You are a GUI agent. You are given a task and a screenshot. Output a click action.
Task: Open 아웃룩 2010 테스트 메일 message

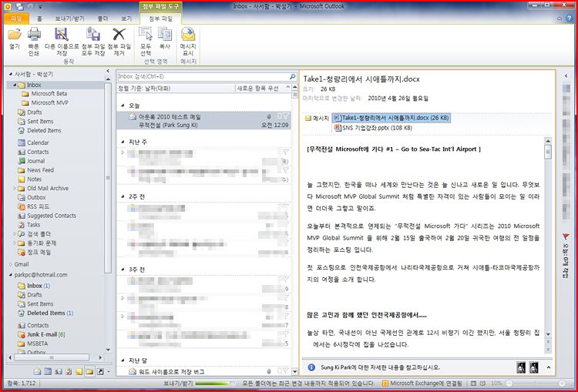coord(203,120)
